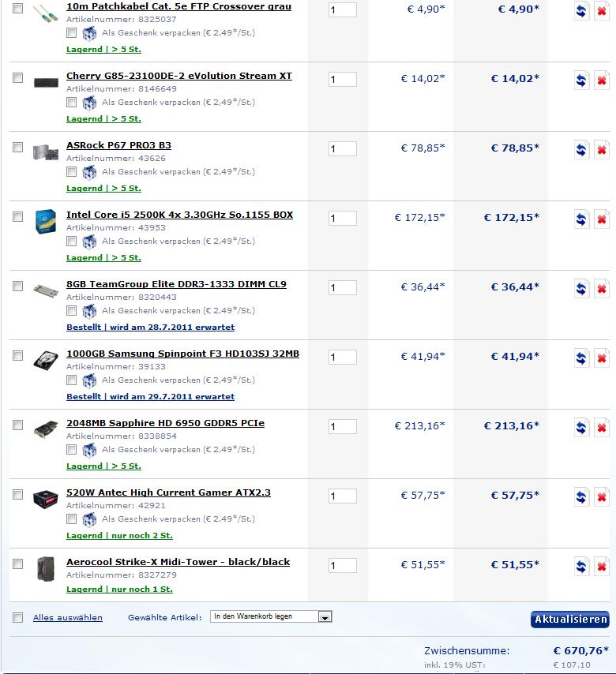This screenshot has width=616, height=674.
Task: Remove ASRock P67 PRO3 B3 with red X
Action: pos(601,150)
